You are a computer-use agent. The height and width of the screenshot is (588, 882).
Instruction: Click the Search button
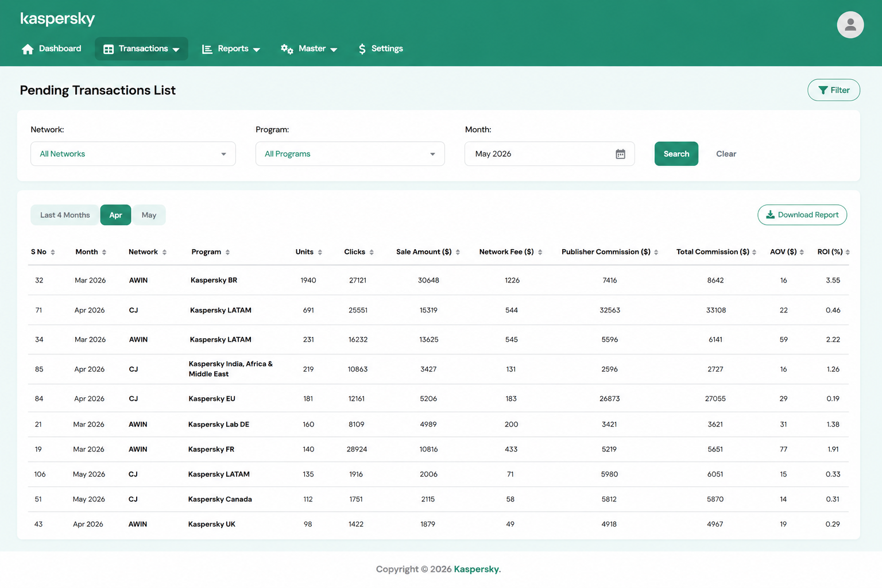pyautogui.click(x=676, y=154)
